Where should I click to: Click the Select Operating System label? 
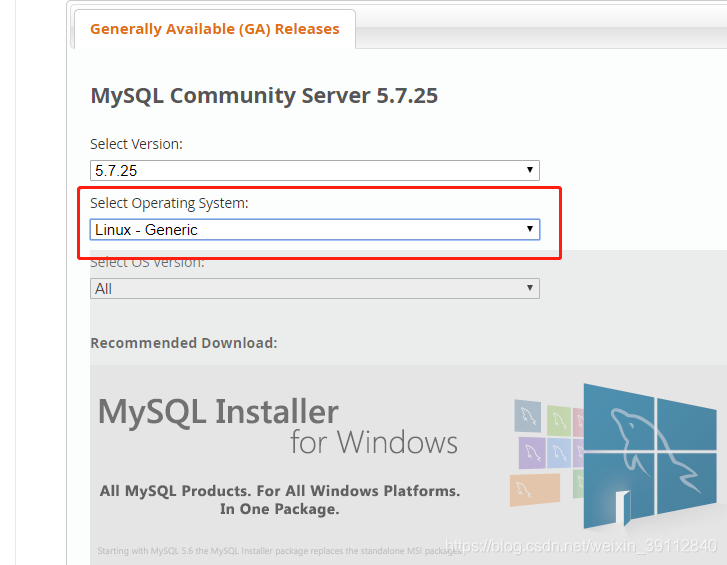pos(169,203)
